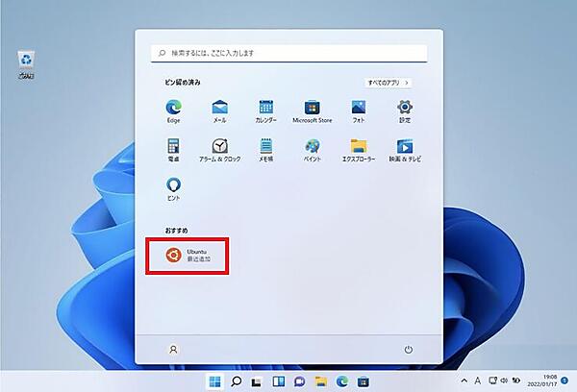Open the ヒント tips app
Image resolution: width=577 pixels, height=392 pixels.
pos(173,189)
